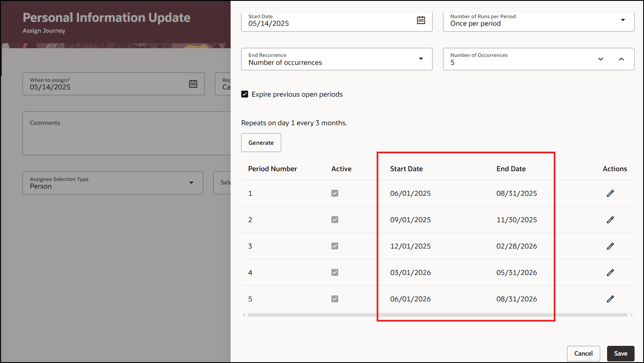The width and height of the screenshot is (644, 363).
Task: Edit period 2 with the pencil icon
Action: tap(610, 220)
